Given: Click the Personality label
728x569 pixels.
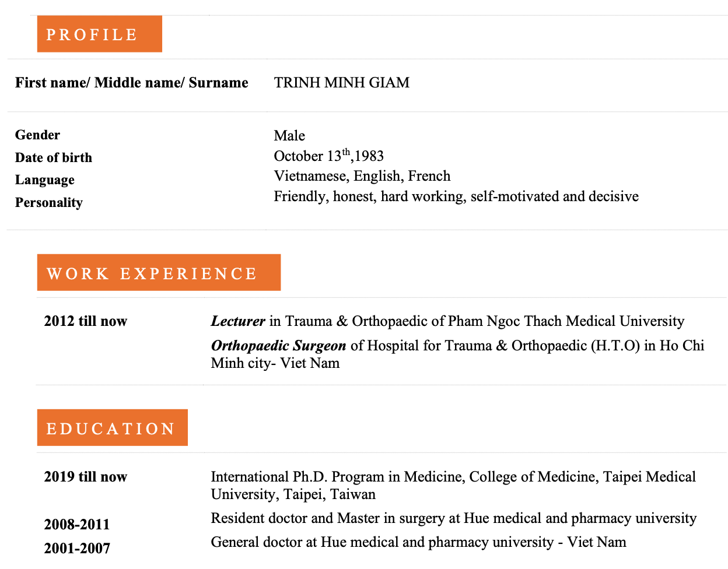Looking at the screenshot, I should [49, 203].
